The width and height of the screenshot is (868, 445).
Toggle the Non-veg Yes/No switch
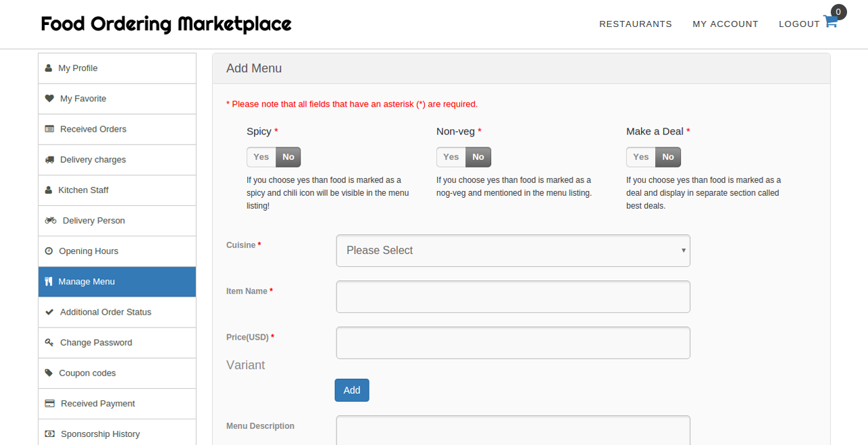463,157
